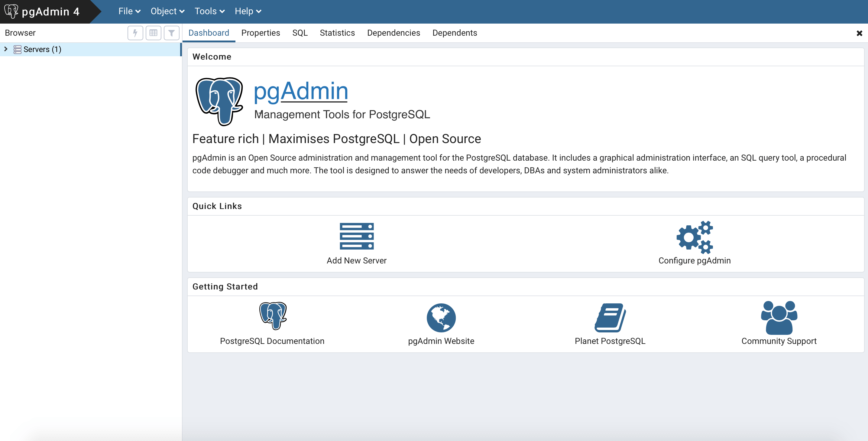
Task: Click the Configure pgAdmin gears icon
Action: [695, 237]
